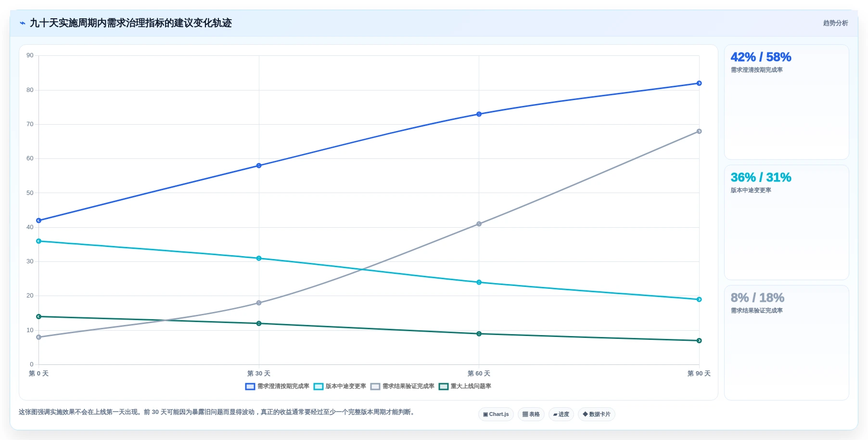Click the y-axis label 90
This screenshot has width=868, height=440.
30,55
